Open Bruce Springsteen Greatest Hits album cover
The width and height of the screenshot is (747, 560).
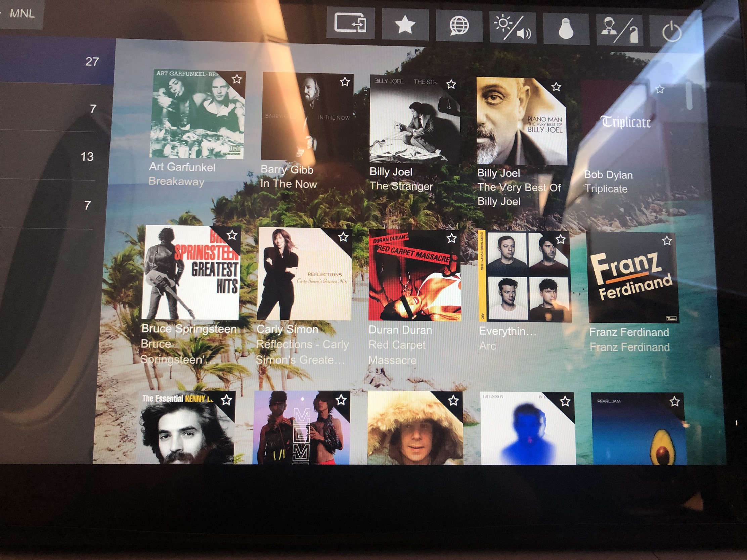click(x=191, y=273)
